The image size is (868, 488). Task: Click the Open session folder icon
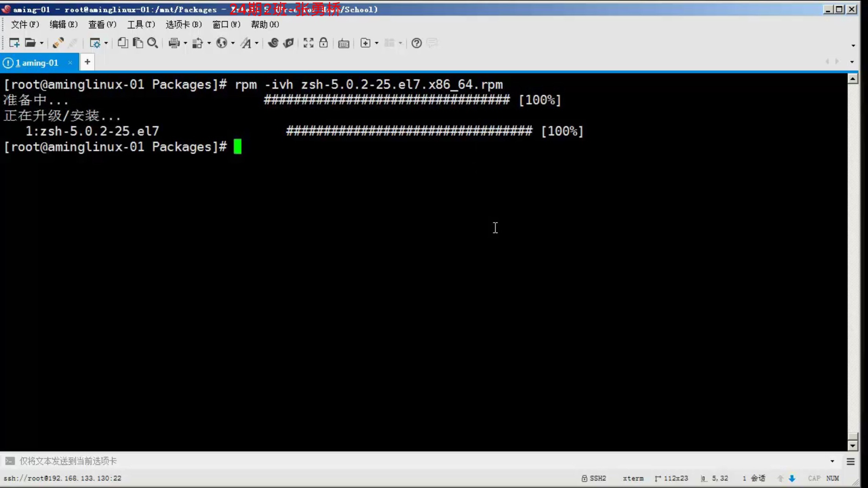click(30, 43)
